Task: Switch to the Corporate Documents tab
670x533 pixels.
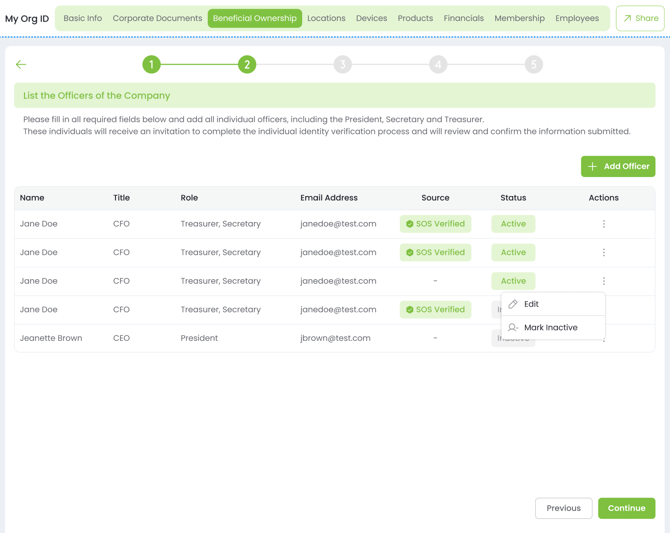Action: [157, 18]
